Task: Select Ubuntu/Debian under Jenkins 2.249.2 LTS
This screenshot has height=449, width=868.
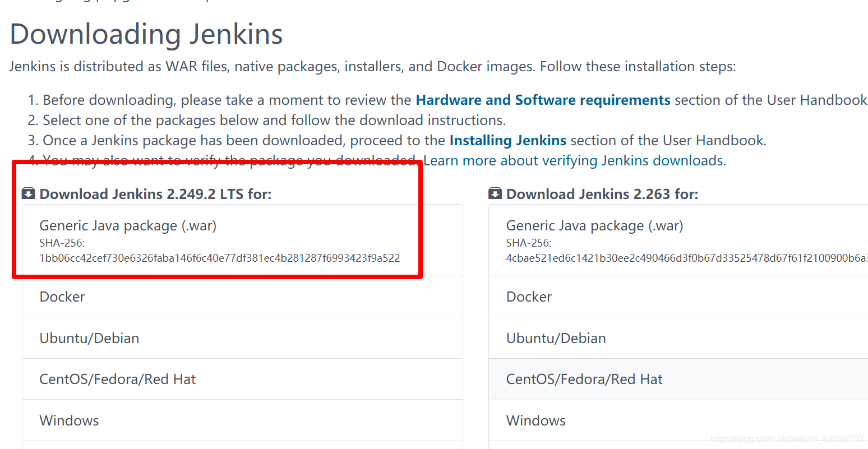Action: (x=242, y=338)
